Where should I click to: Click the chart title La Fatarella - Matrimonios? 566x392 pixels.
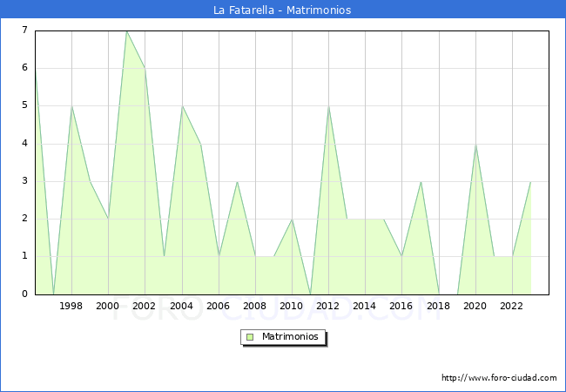click(282, 10)
